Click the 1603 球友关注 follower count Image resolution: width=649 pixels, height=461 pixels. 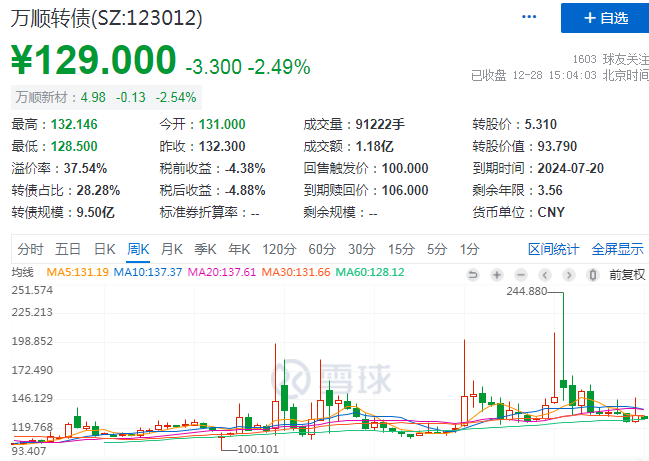tap(611, 59)
